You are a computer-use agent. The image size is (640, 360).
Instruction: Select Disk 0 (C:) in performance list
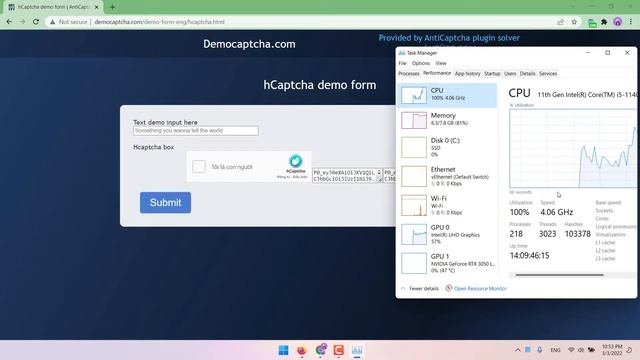(447, 147)
